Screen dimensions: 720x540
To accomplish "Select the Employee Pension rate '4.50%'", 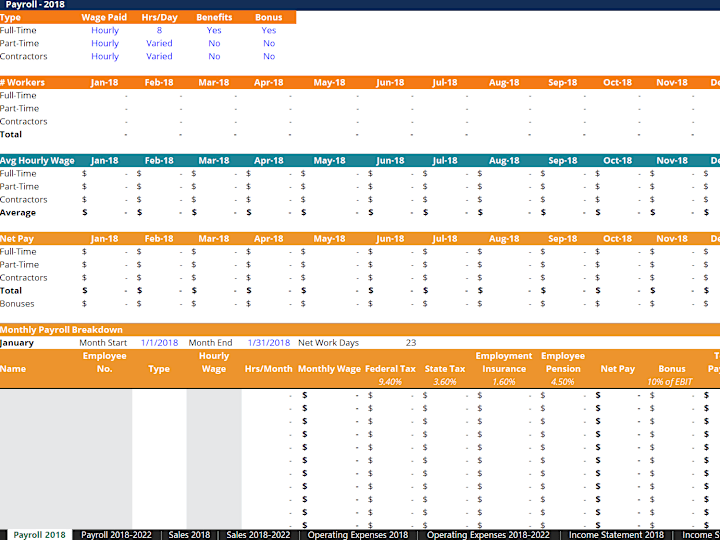I will coord(562,382).
